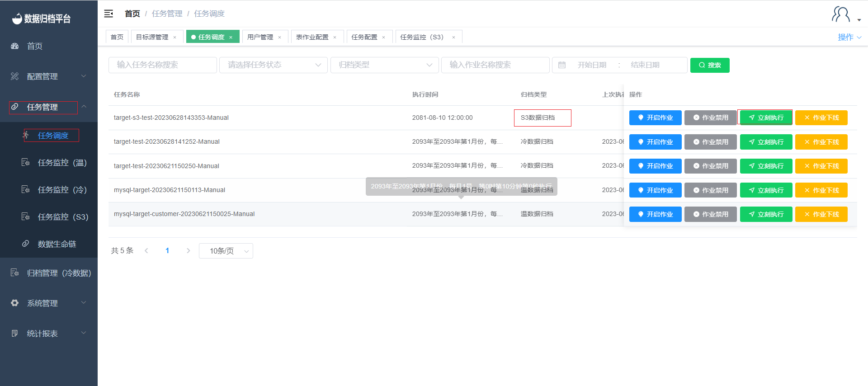Viewport: 868px width, 386px height.
Task: Click the 输入作业名称搜索 input field
Action: tap(495, 65)
